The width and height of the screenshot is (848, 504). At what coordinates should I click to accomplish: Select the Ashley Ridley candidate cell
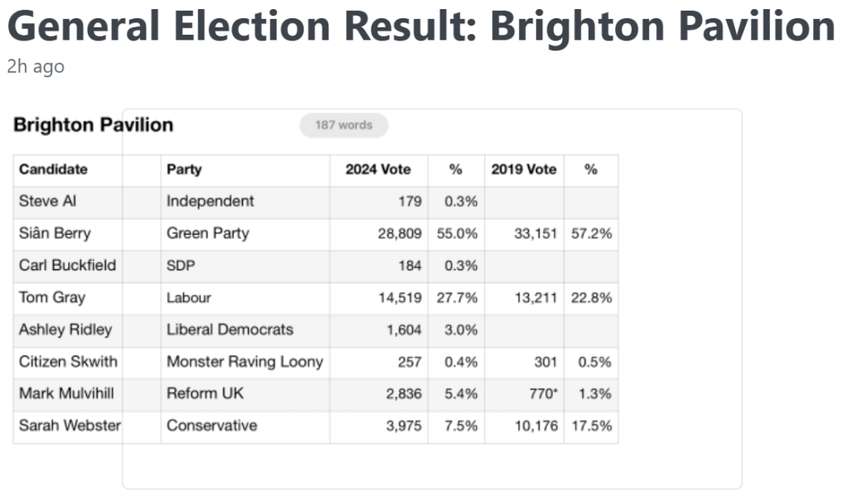pyautogui.click(x=65, y=330)
